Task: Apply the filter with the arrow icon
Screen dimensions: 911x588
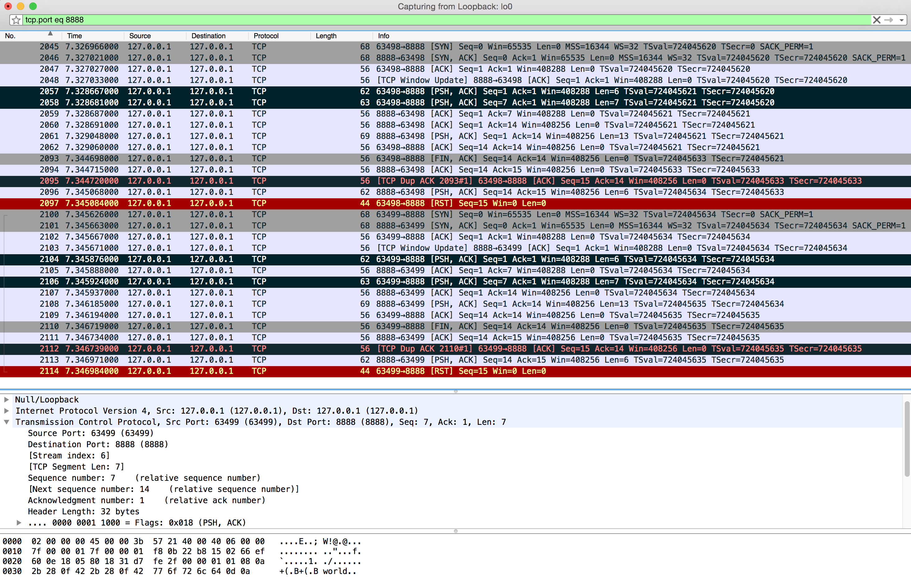Action: pyautogui.click(x=889, y=20)
